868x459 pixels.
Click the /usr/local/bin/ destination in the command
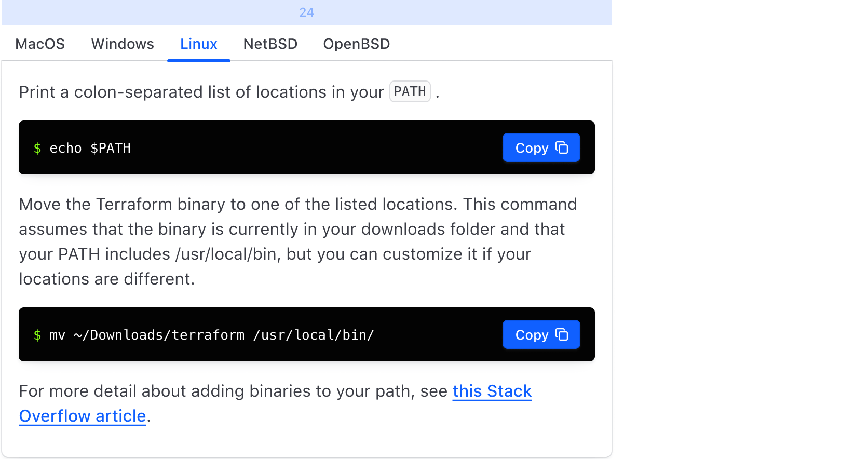pyautogui.click(x=314, y=335)
